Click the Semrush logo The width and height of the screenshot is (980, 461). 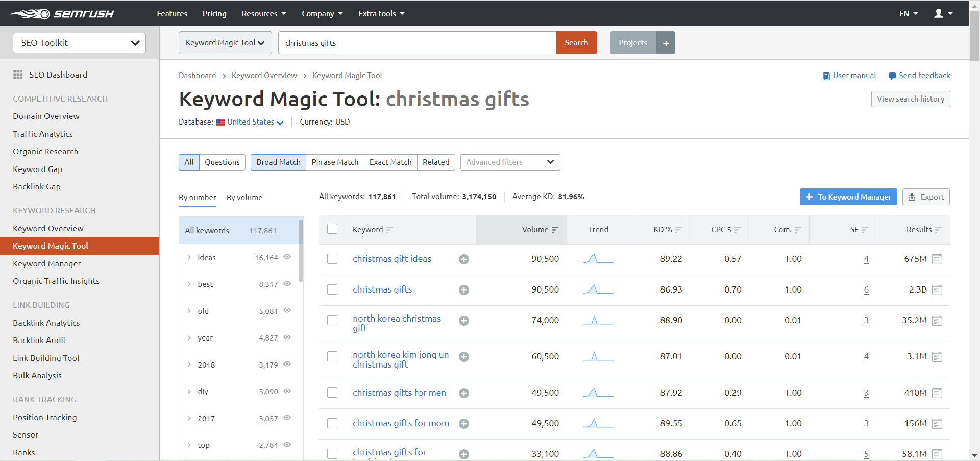click(62, 14)
